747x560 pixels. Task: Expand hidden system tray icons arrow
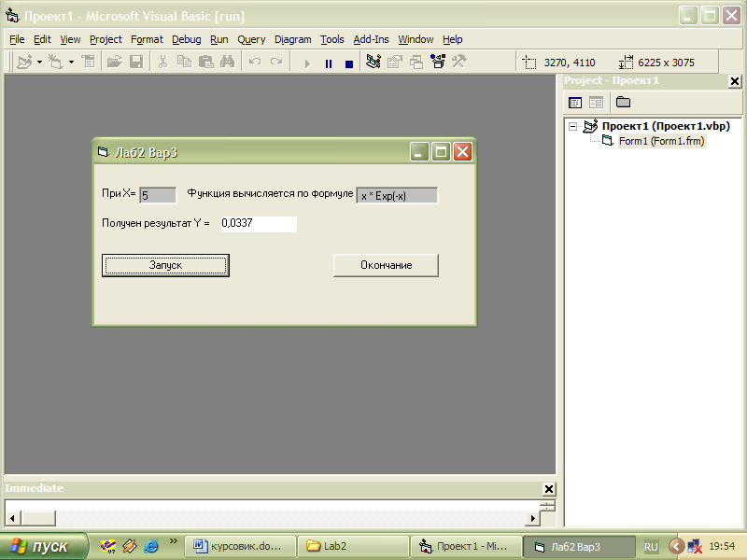[x=676, y=546]
